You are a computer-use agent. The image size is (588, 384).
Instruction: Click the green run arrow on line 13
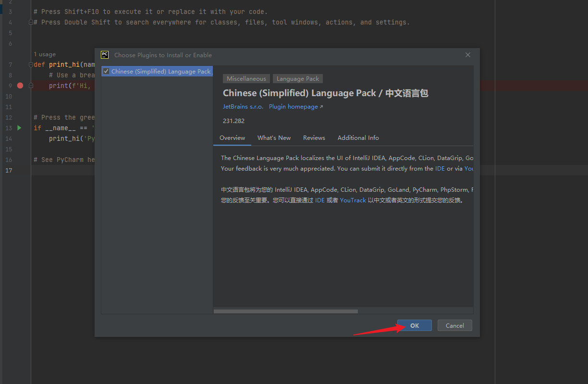[x=19, y=128]
